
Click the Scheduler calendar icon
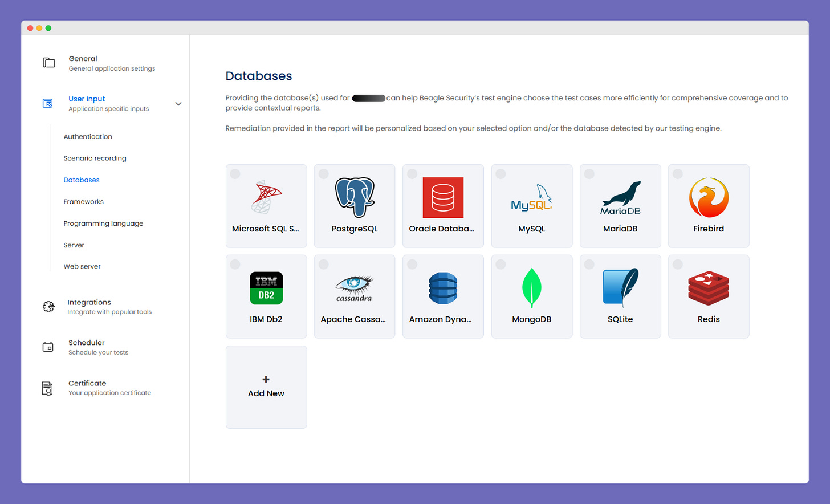48,347
